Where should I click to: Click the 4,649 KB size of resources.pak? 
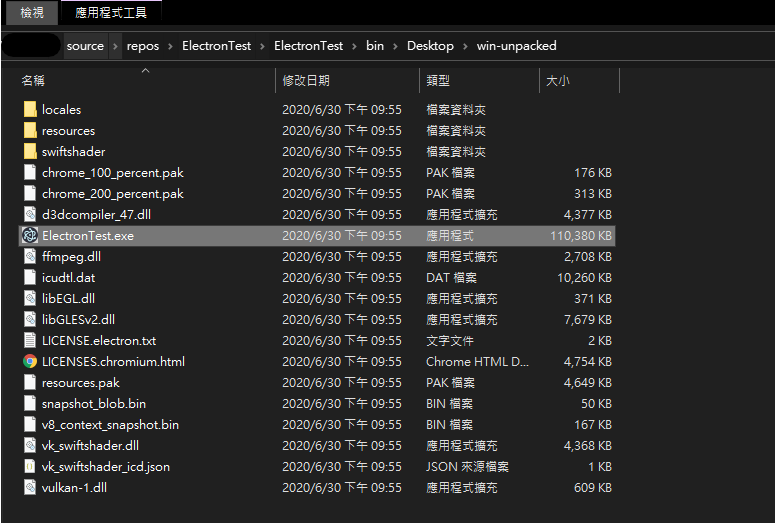click(588, 383)
